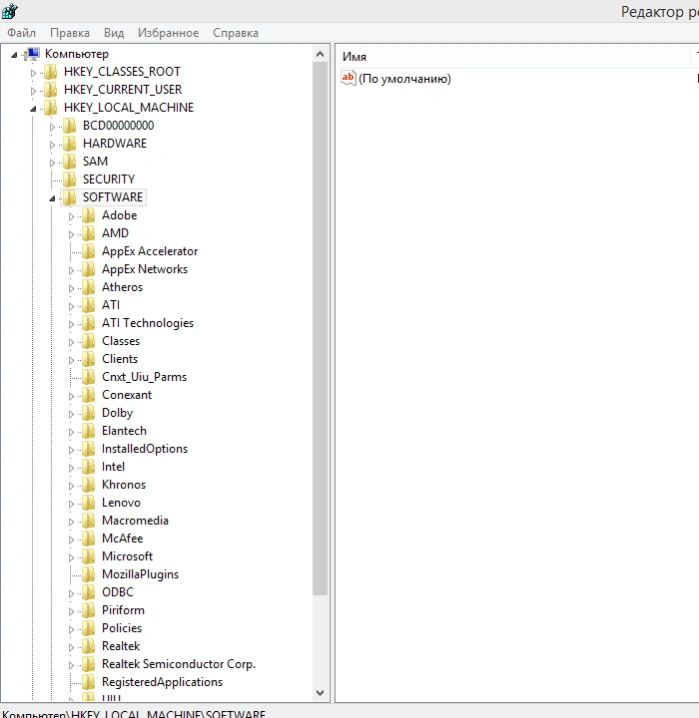Click the Имя column header
The image size is (699, 718).
tap(515, 56)
